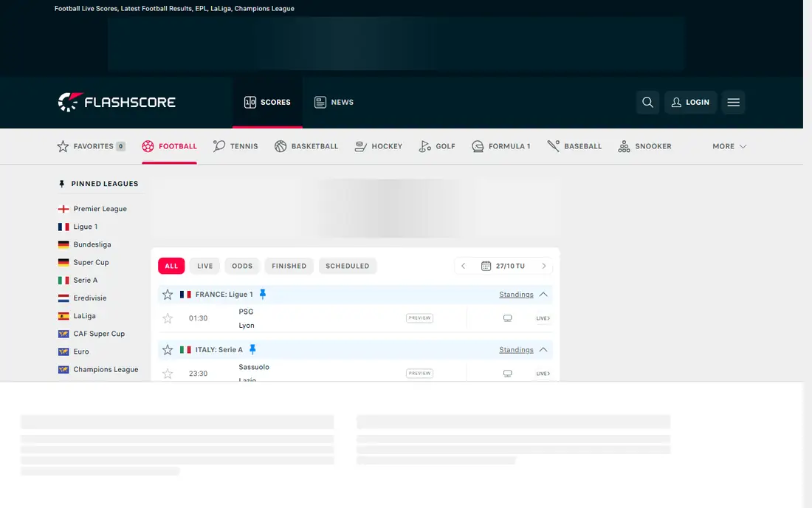
Task: Open Ligue 1 Standings link
Action: pyautogui.click(x=516, y=295)
